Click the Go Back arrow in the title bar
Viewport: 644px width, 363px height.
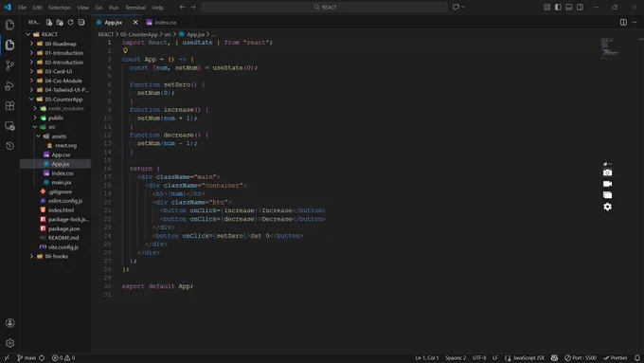point(182,7)
